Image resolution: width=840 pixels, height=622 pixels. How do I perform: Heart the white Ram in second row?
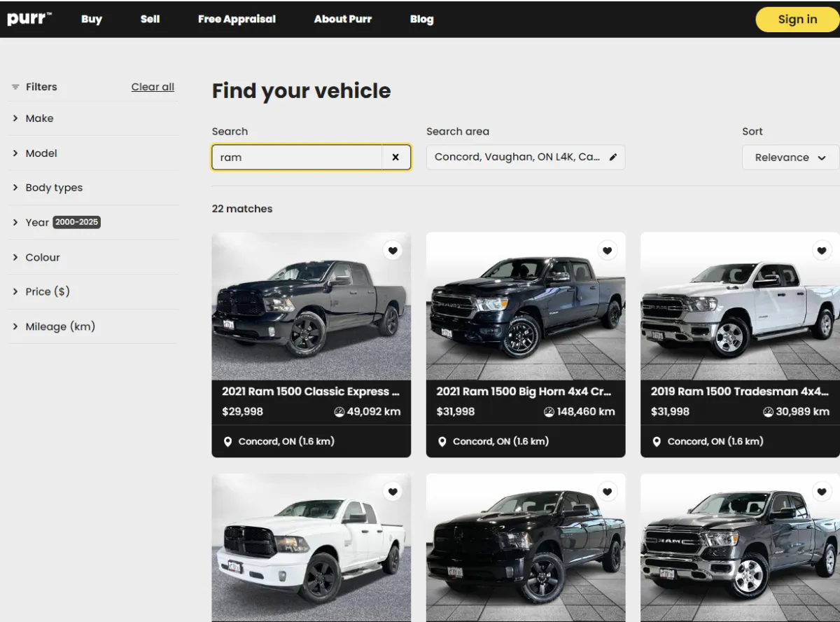coord(393,492)
